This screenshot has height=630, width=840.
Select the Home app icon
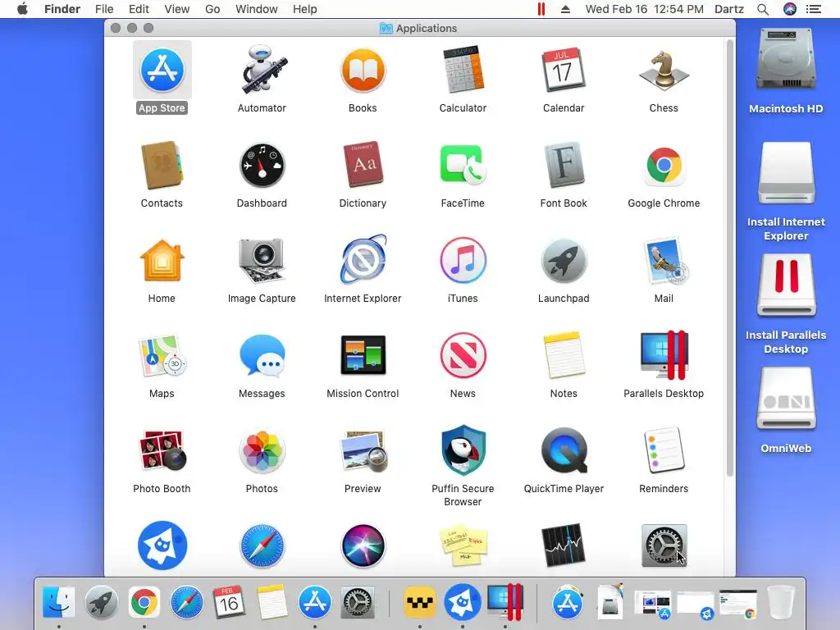point(162,261)
